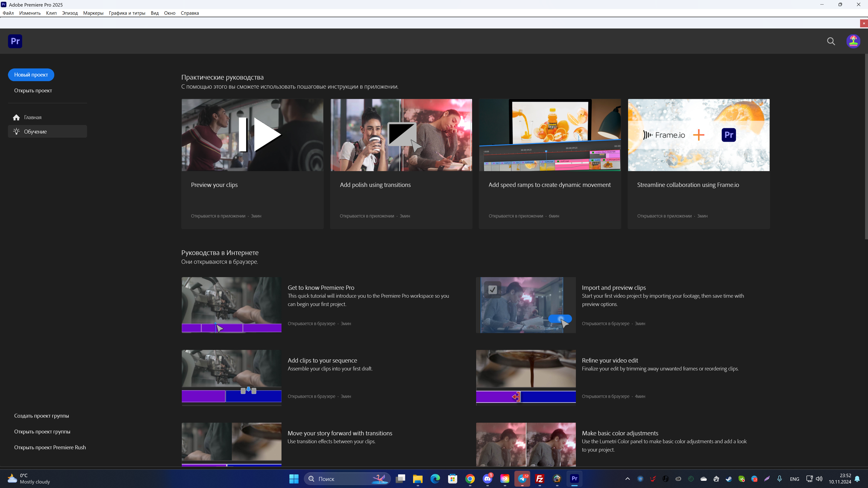The width and height of the screenshot is (868, 488).
Task: Open the Файл menu
Action: [x=8, y=13]
